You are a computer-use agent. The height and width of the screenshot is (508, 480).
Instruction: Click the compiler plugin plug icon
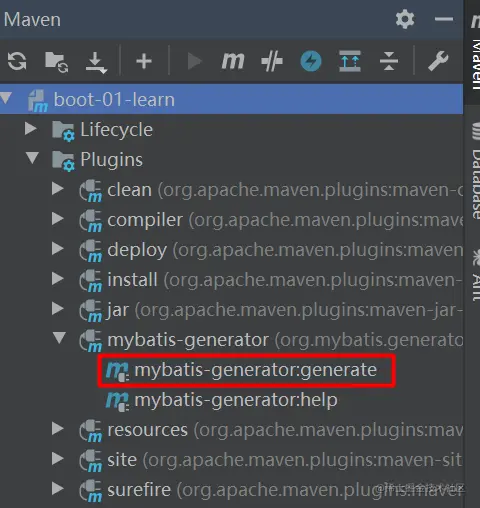click(x=91, y=221)
